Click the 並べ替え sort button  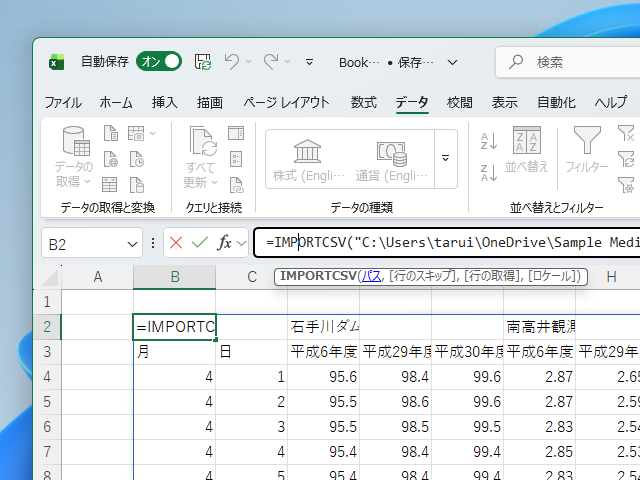[x=527, y=150]
